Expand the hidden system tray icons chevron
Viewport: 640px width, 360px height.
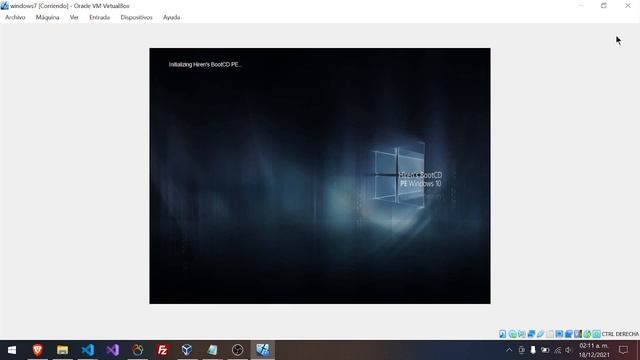tap(509, 350)
